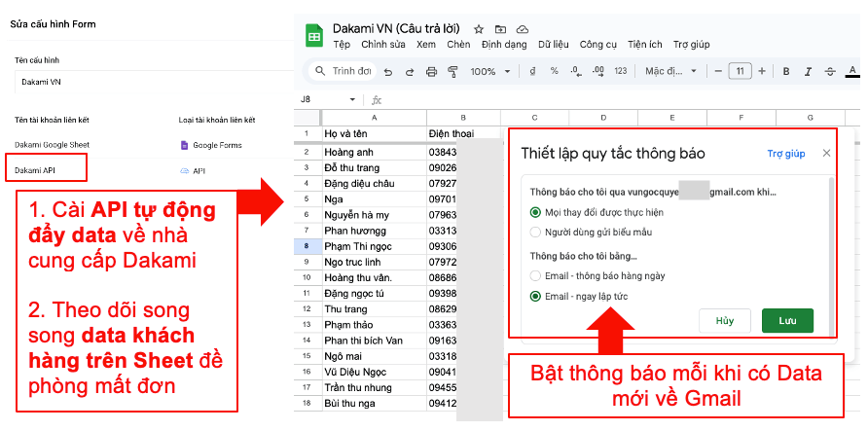Screen dimensions: 868x431
Task: Open the Google Sheets home logo
Action: [x=314, y=37]
